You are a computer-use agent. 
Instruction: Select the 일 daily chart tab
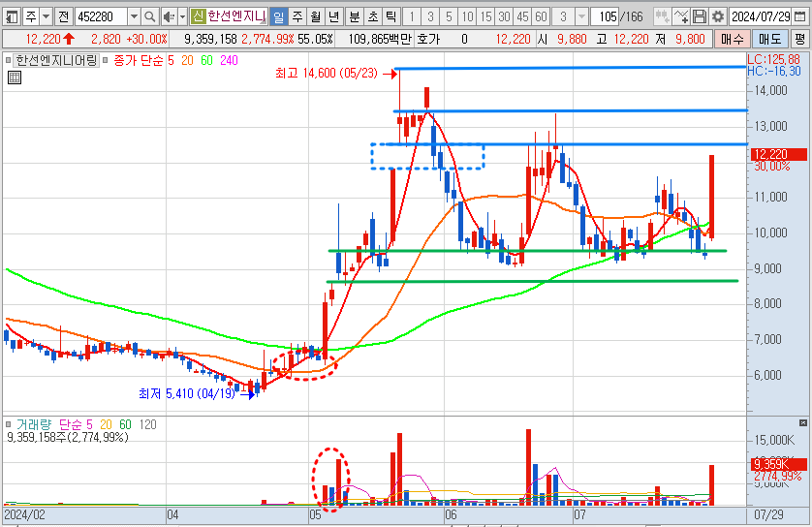[x=279, y=17]
